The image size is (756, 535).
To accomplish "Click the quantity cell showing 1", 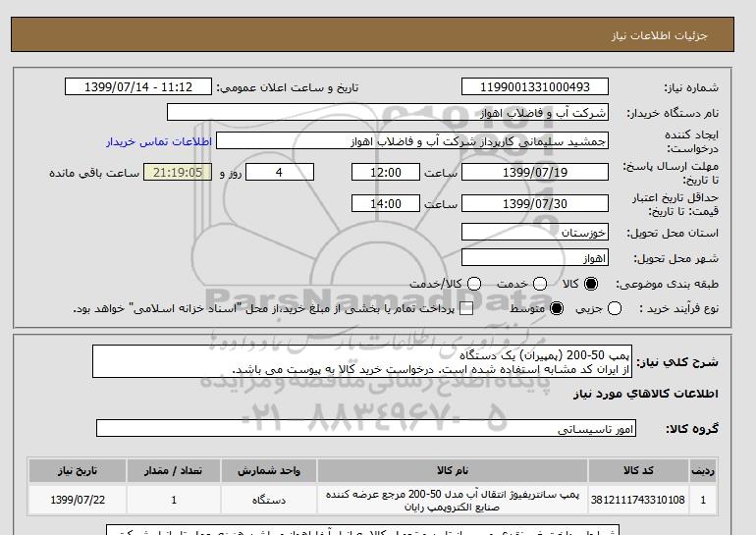I will (174, 500).
